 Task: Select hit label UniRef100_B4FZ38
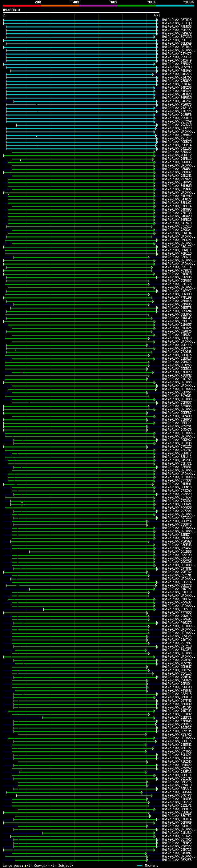point(177,88)
